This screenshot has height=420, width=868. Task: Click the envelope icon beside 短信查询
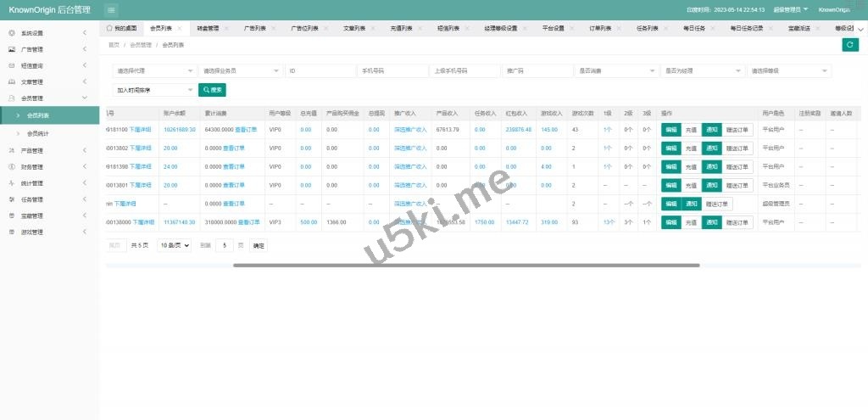pos(11,66)
